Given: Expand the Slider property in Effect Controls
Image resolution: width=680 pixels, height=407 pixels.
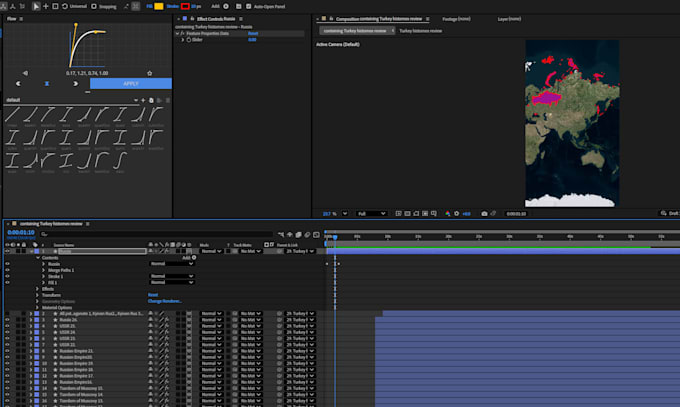Looking at the screenshot, I should [x=183, y=39].
